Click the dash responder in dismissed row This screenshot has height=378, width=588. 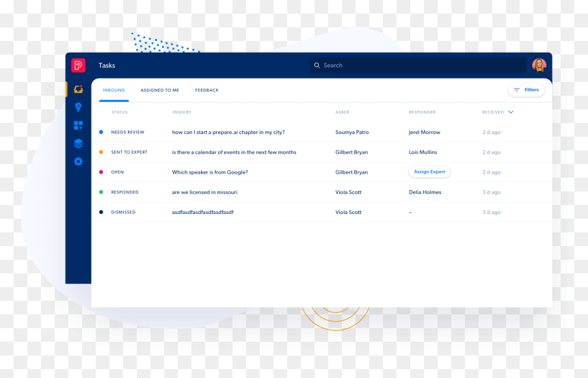pyautogui.click(x=410, y=213)
